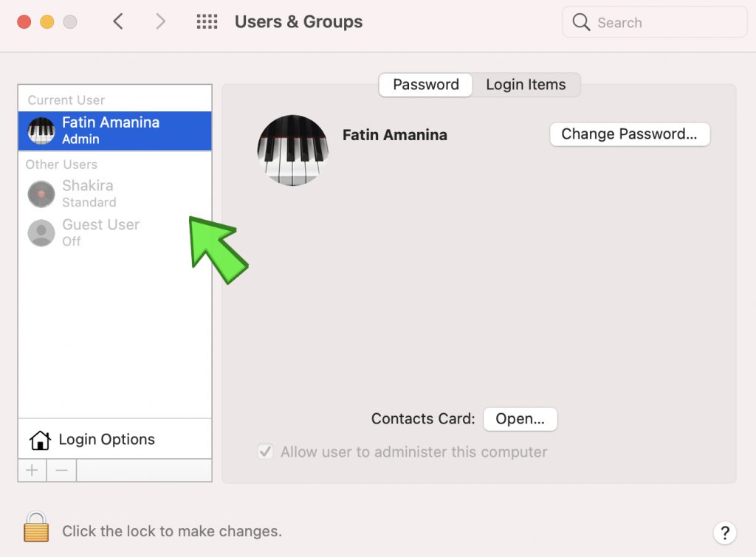Select the Shakira Standard user
The height and width of the screenshot is (557, 756).
114,194
